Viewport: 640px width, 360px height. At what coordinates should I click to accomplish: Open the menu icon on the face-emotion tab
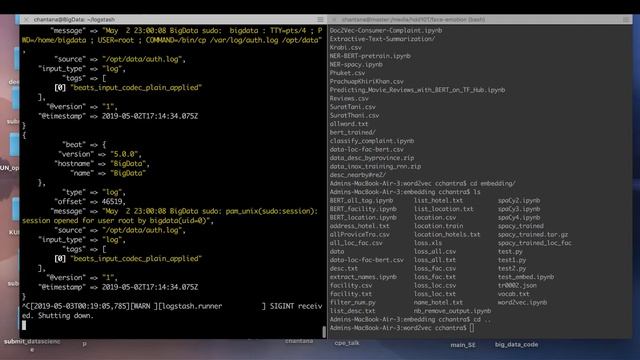(627, 19)
